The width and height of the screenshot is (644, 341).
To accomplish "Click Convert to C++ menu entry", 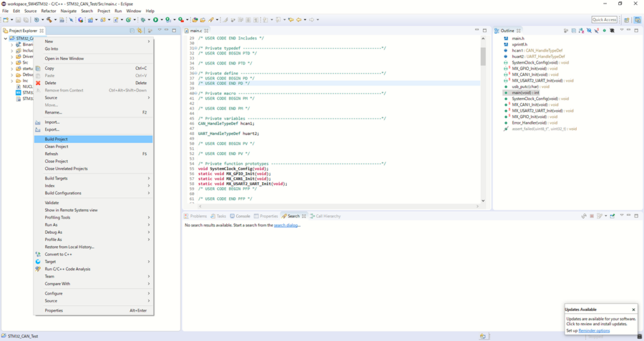I will coord(94,254).
